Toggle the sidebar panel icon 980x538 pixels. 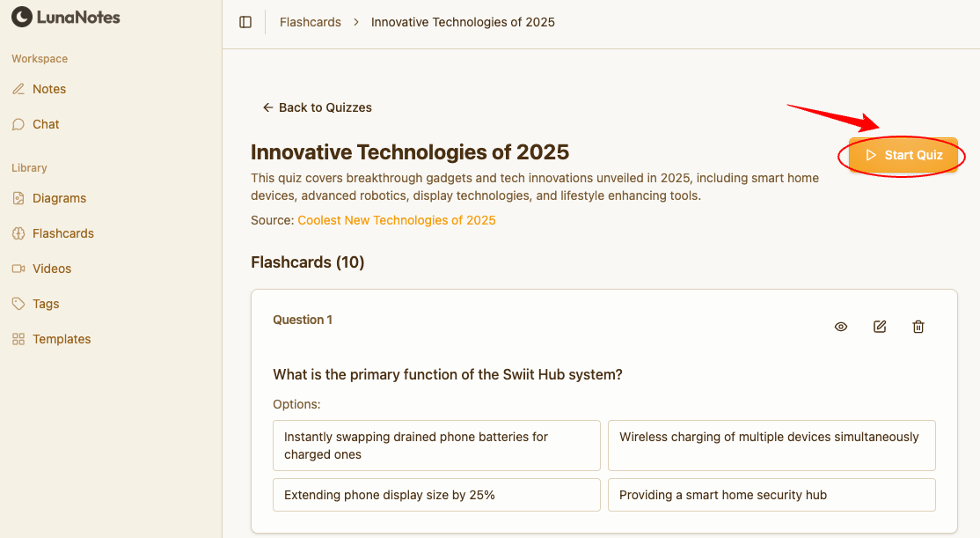245,22
